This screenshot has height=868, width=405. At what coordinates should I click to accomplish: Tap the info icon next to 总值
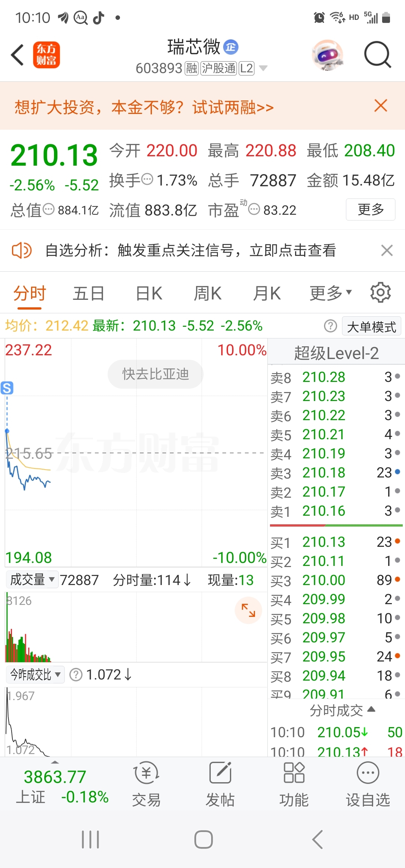tap(49, 209)
